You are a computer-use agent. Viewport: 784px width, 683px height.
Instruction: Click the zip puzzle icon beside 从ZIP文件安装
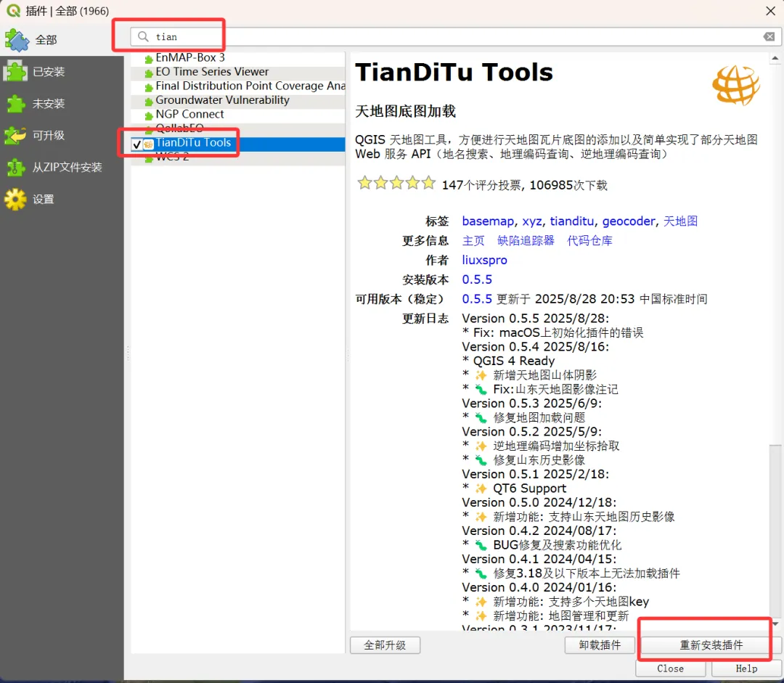click(15, 168)
